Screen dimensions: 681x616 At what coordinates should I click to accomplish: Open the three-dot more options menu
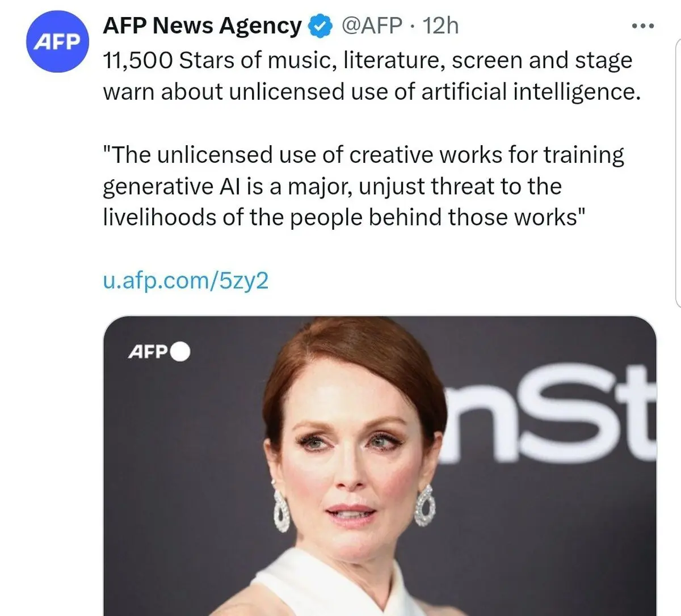click(643, 26)
